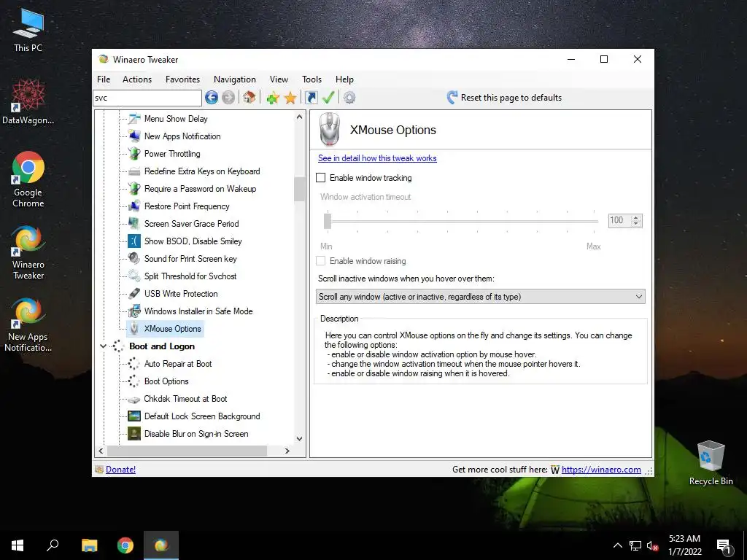Image resolution: width=747 pixels, height=560 pixels.
Task: Toggle Enable window raising checkbox
Action: (x=321, y=261)
